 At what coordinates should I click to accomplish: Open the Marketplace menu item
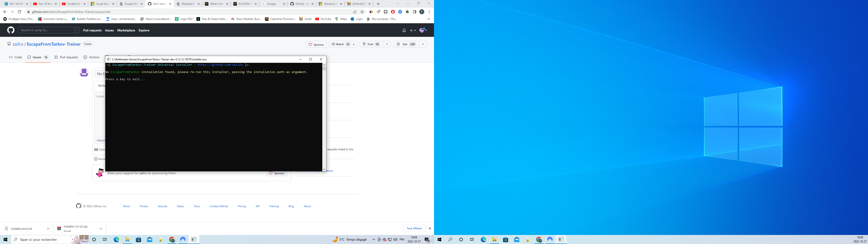(x=126, y=30)
